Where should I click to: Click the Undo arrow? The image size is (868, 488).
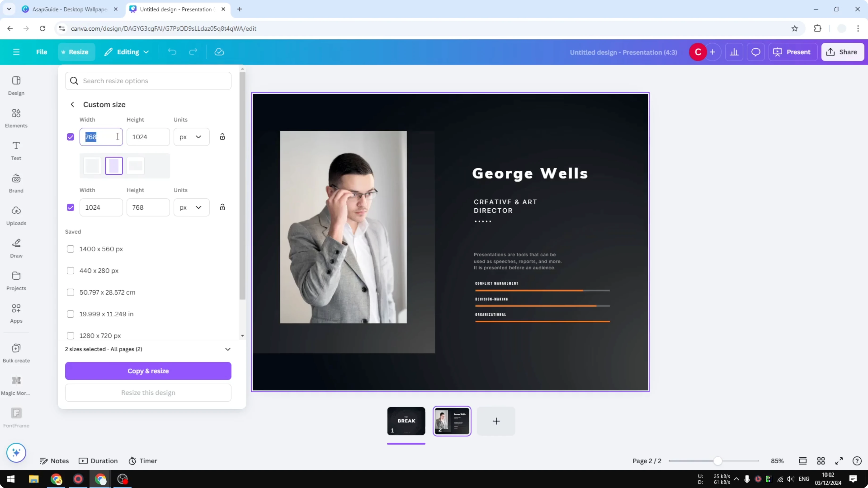(x=172, y=52)
